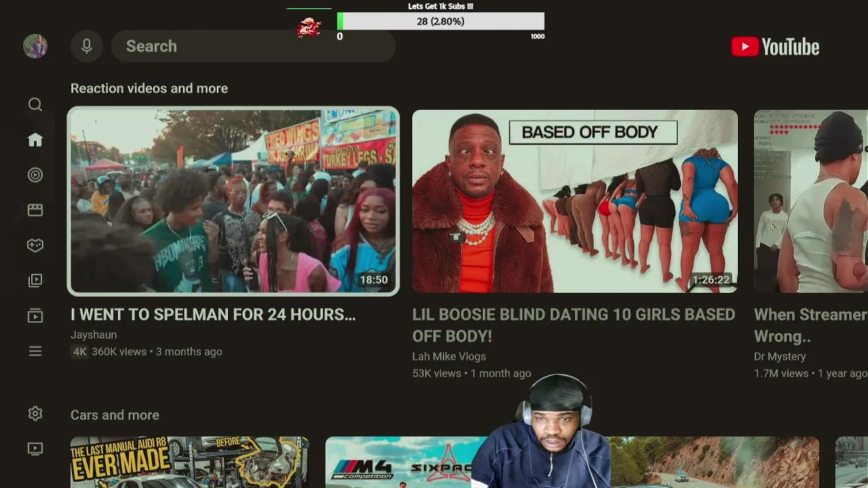Focus the Search input field
Viewport: 868px width, 488px height.
(254, 46)
